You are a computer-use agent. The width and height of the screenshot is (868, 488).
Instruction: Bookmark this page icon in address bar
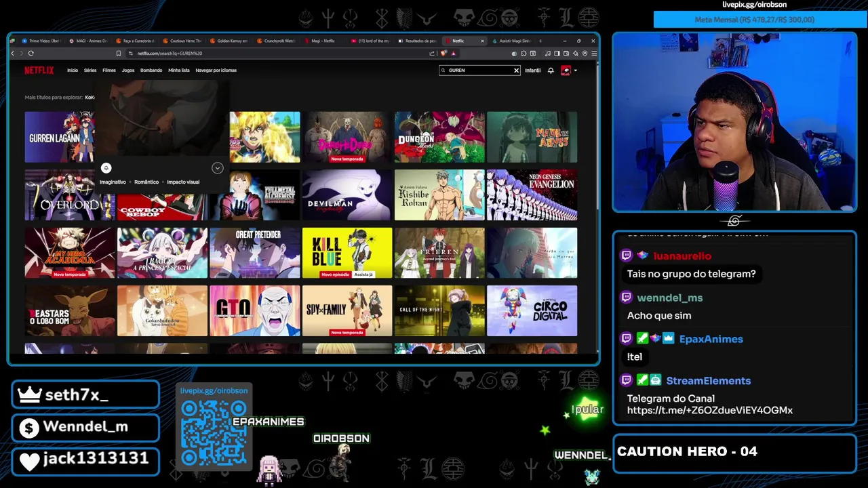tap(119, 54)
